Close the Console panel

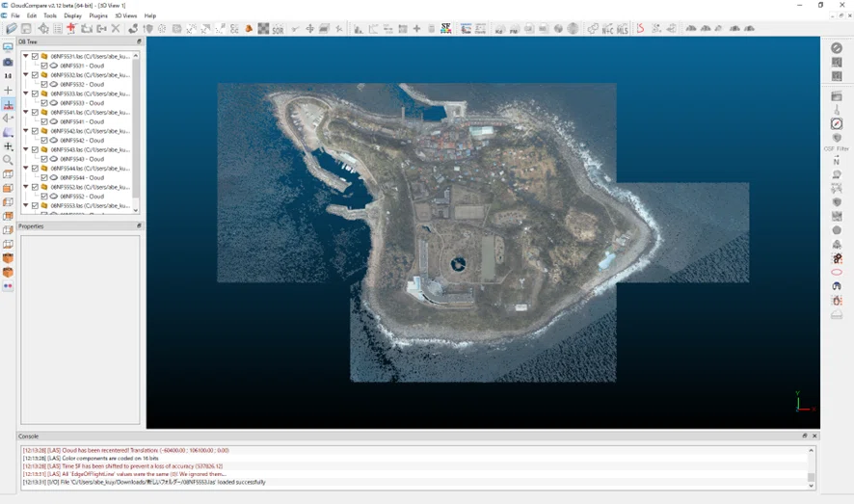click(x=814, y=436)
